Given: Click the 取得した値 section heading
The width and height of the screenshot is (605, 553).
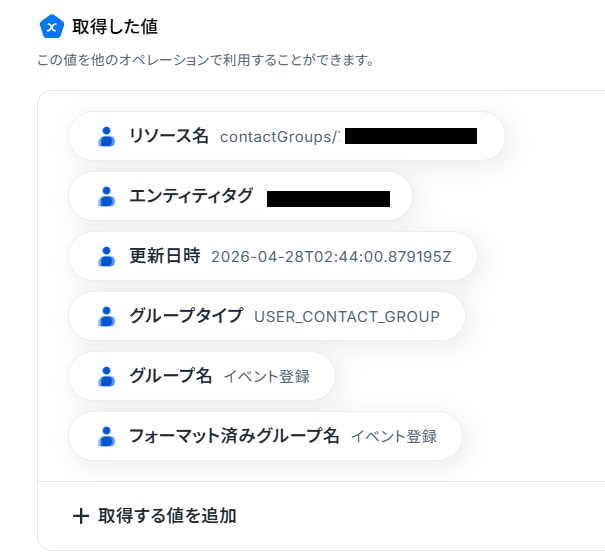Looking at the screenshot, I should click(115, 27).
